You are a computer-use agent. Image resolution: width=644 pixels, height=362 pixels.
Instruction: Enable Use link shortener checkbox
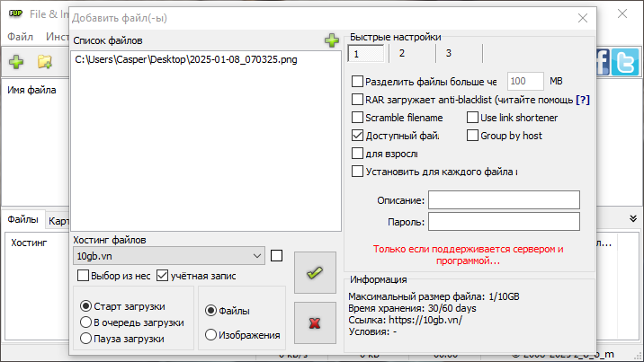click(473, 118)
